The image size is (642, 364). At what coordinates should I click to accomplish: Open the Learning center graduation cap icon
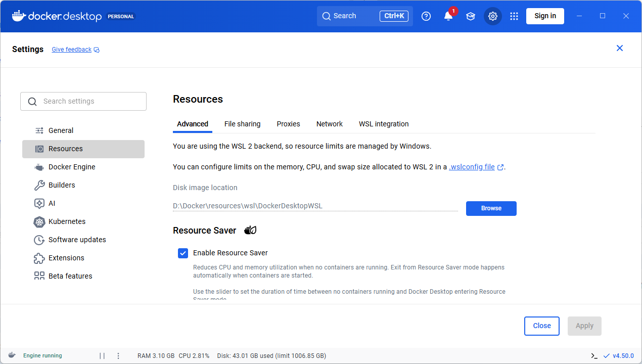pyautogui.click(x=471, y=16)
